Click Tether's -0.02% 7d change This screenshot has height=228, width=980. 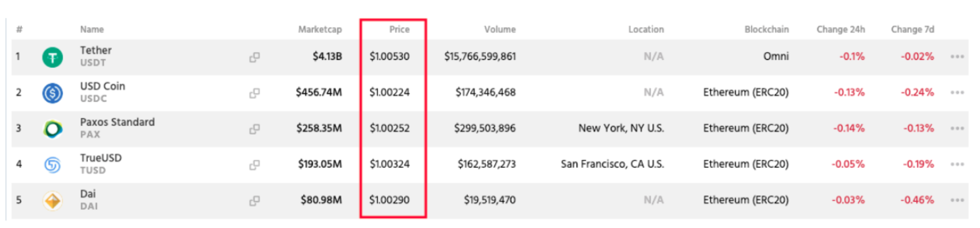click(917, 56)
